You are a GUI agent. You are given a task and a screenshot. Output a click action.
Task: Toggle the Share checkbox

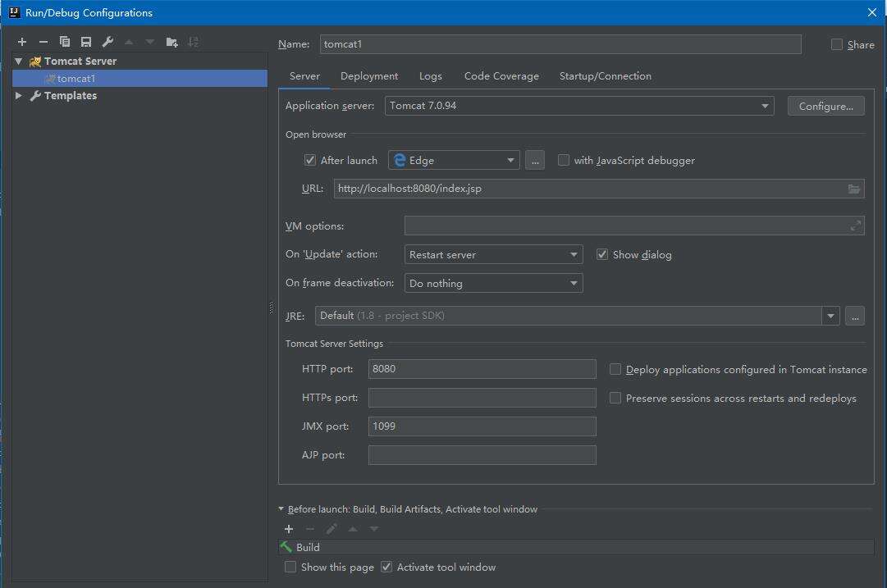(837, 44)
